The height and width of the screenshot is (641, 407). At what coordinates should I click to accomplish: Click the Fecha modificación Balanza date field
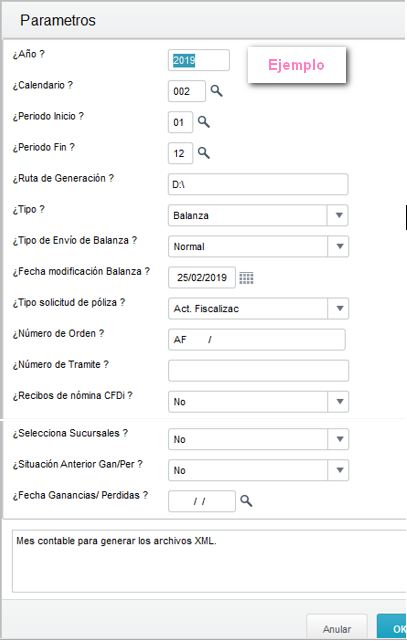click(202, 278)
